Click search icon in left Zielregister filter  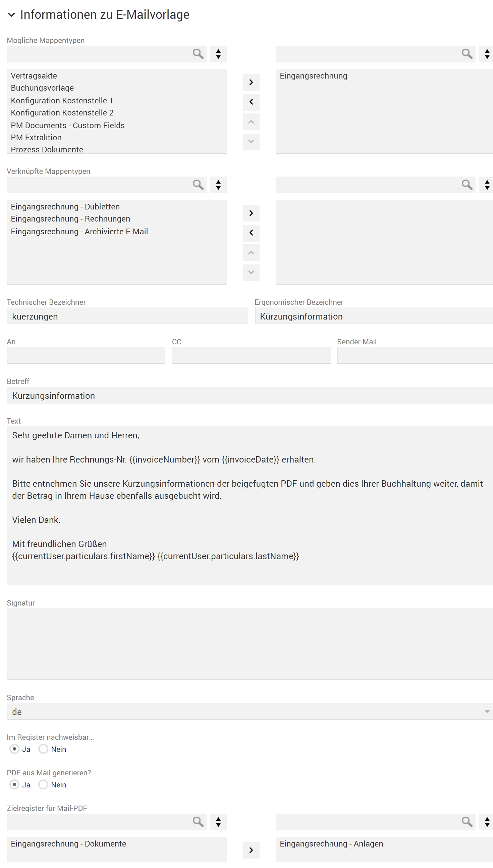click(x=198, y=822)
